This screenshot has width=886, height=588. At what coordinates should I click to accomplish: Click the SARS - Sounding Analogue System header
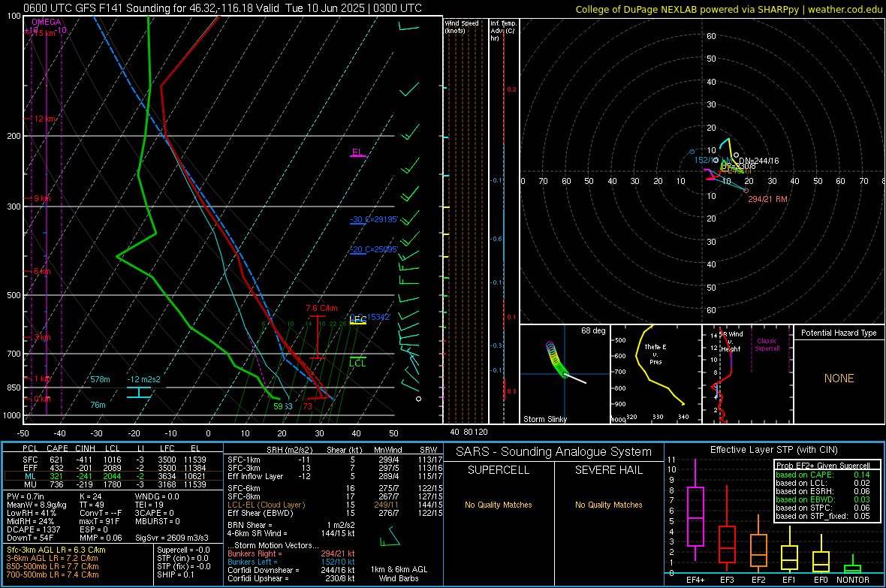point(553,452)
